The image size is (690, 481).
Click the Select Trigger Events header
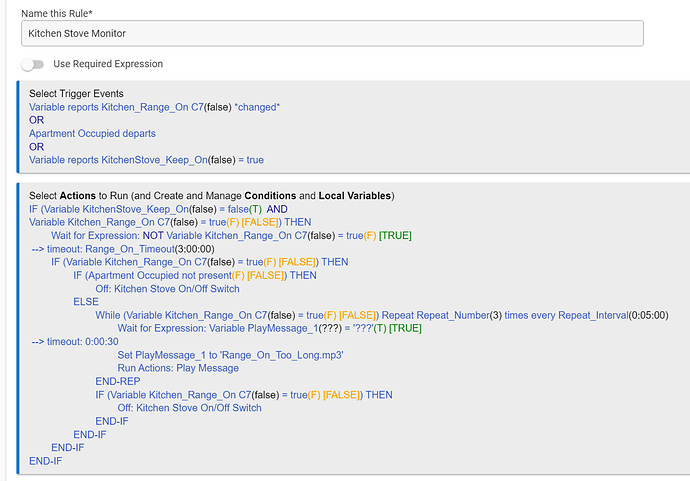(76, 93)
